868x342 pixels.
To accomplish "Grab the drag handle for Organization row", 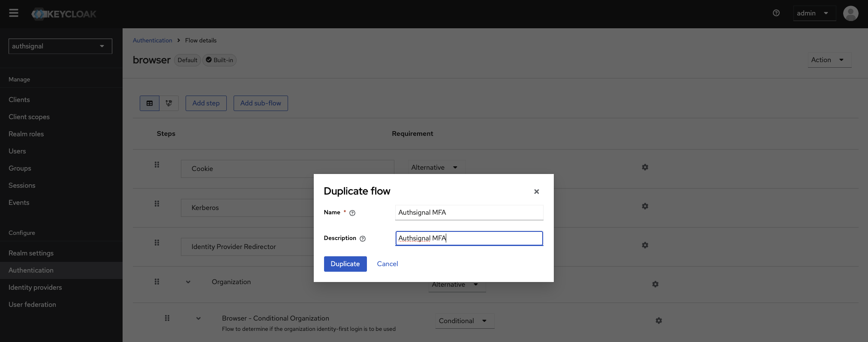I will click(157, 282).
